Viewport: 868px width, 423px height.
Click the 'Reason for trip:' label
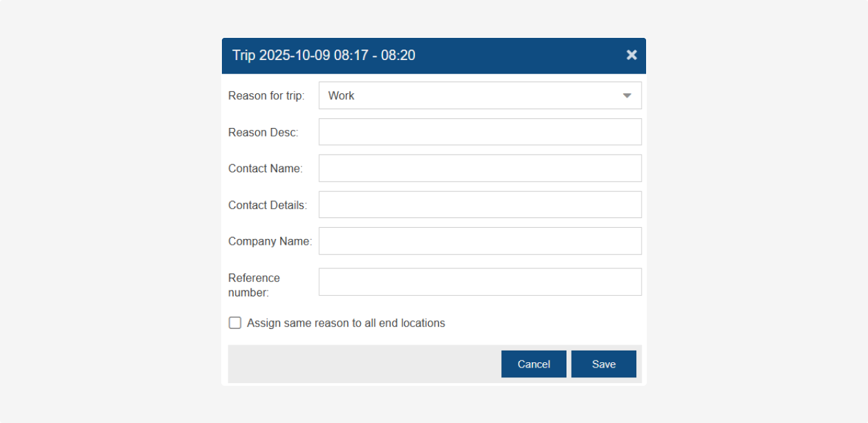point(266,96)
